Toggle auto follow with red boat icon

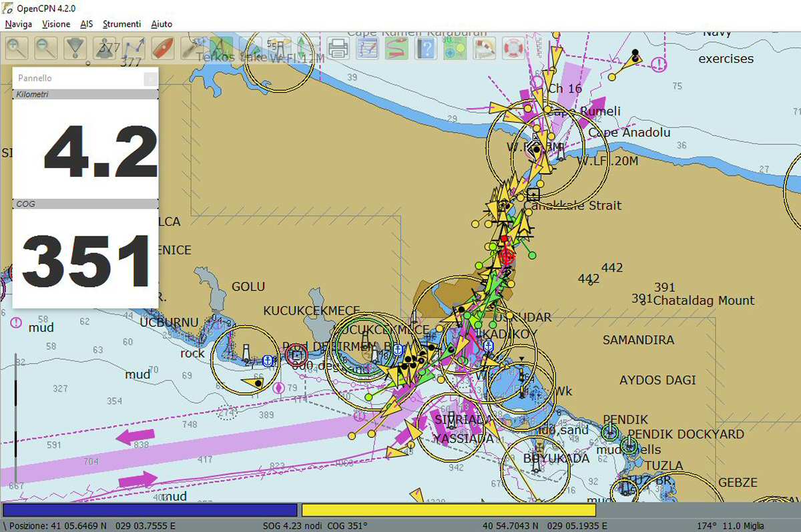click(x=163, y=48)
